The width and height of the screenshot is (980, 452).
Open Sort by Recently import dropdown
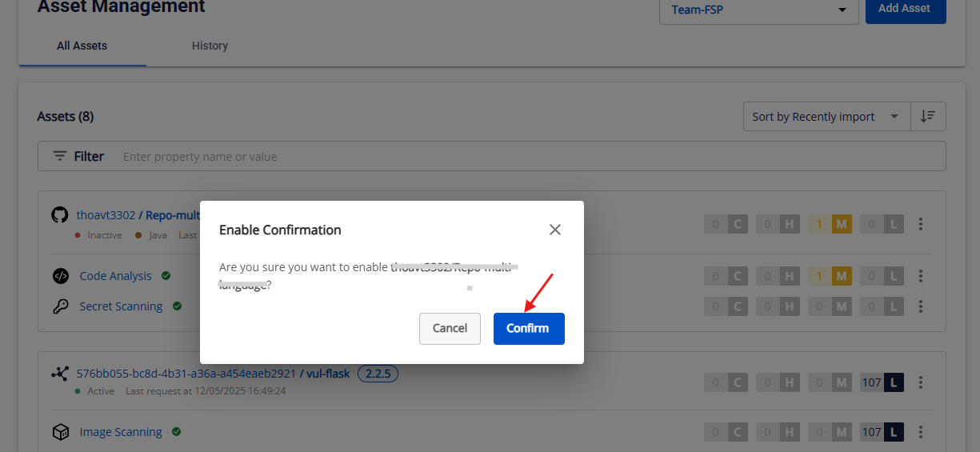(826, 117)
